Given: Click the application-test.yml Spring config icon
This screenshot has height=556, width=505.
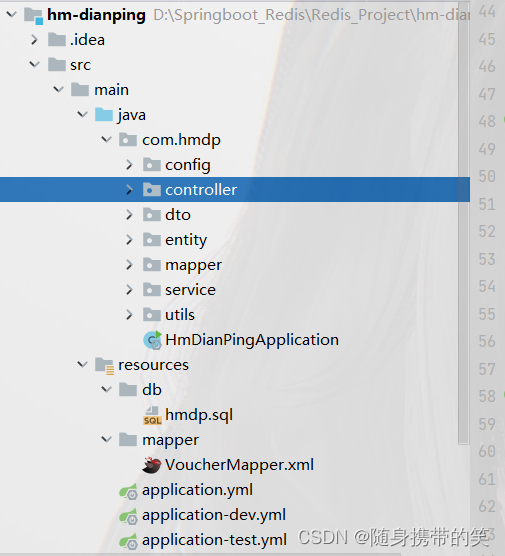Looking at the screenshot, I should (128, 541).
